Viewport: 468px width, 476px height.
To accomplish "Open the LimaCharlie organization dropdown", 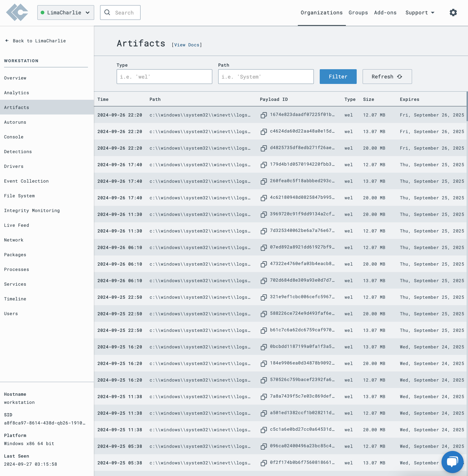I will tap(66, 13).
